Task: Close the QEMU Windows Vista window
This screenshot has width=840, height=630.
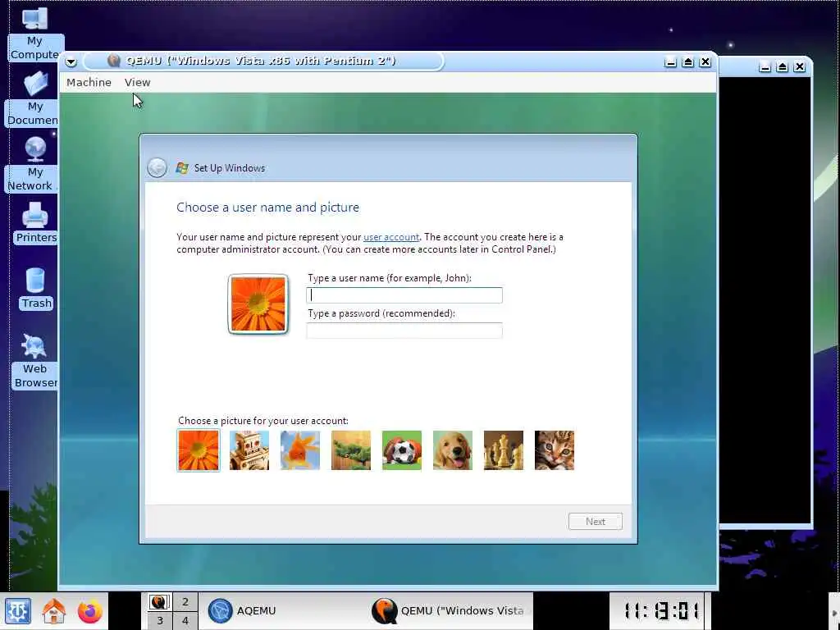Action: coord(705,62)
